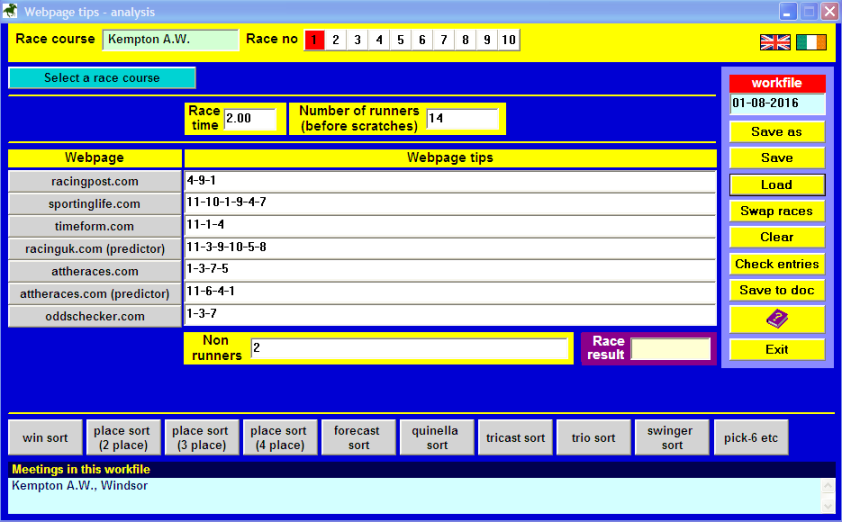
Task: Switch to race number 3
Action: (358, 40)
